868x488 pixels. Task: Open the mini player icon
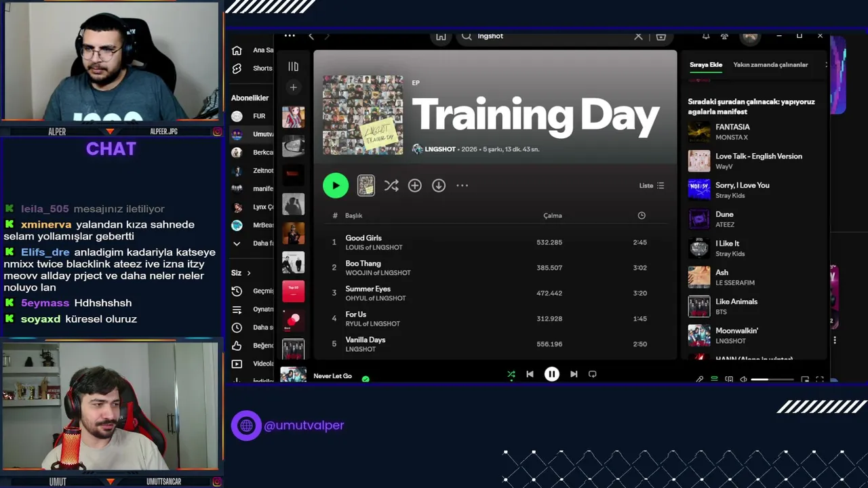pyautogui.click(x=805, y=380)
